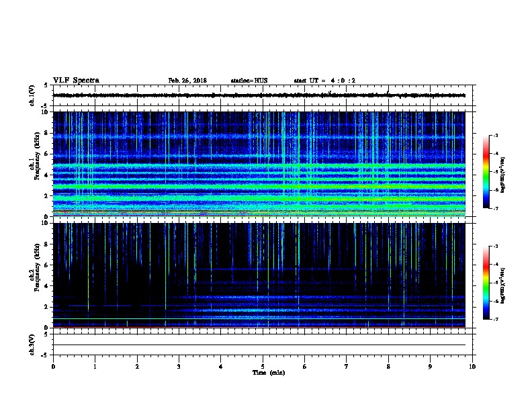
Task: Click the time axis tick label "5"
Action: [x=263, y=367]
